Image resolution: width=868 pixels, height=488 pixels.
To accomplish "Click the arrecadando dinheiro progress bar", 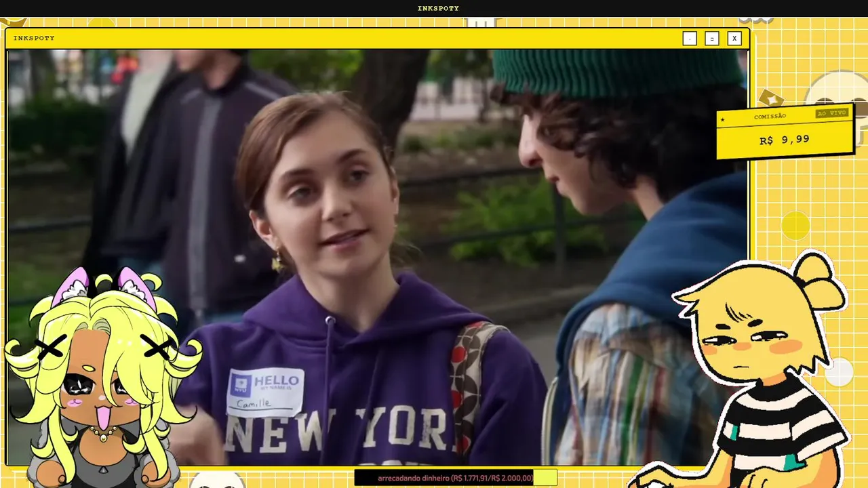I will click(x=456, y=478).
